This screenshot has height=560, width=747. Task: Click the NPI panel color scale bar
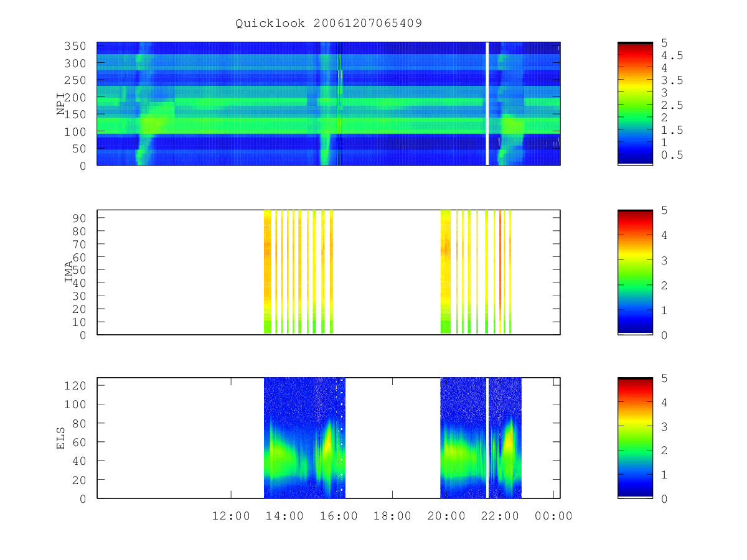(635, 104)
